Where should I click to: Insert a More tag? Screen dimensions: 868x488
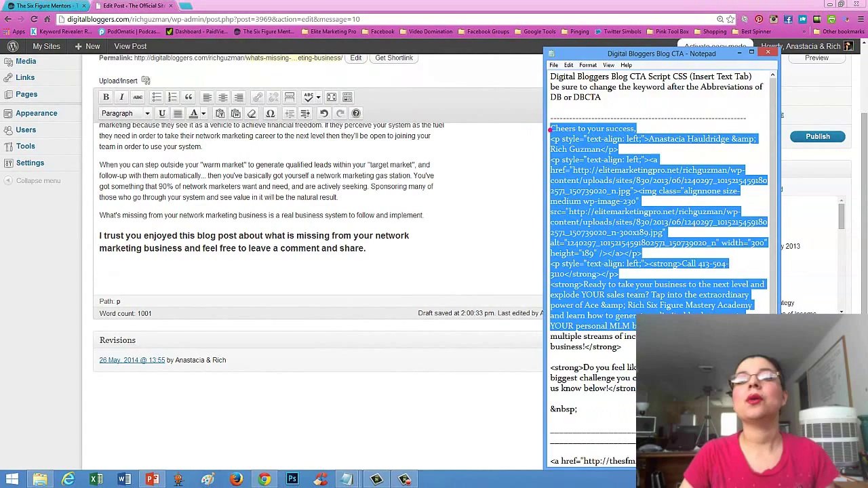tap(290, 97)
